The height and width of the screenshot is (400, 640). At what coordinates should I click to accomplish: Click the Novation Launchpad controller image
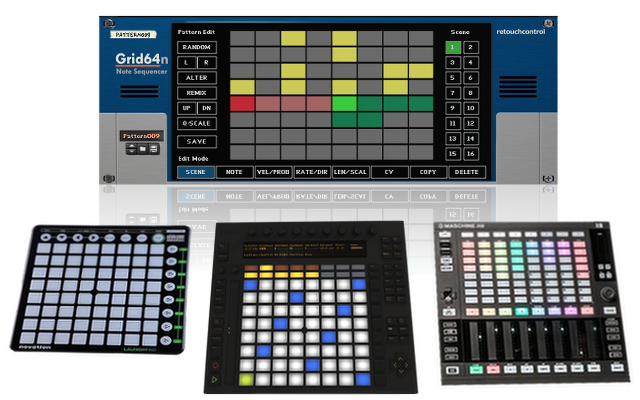[x=99, y=289]
